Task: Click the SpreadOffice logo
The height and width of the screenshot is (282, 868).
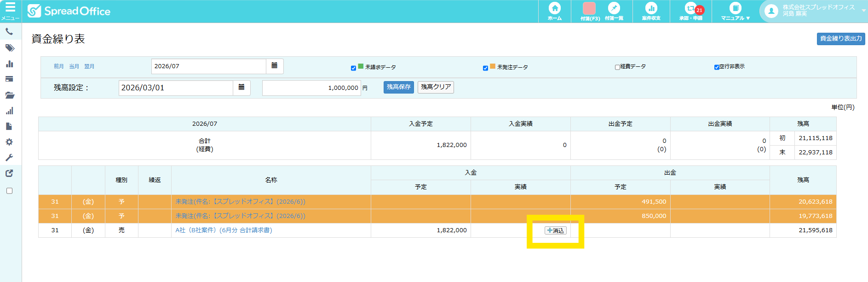Action: coord(69,11)
